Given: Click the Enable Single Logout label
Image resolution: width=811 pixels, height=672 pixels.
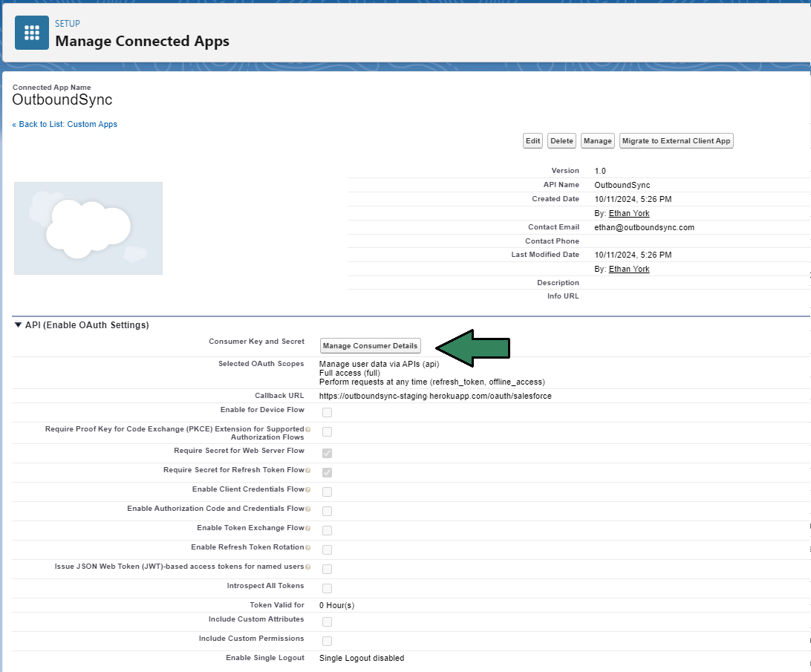Looking at the screenshot, I should [265, 657].
